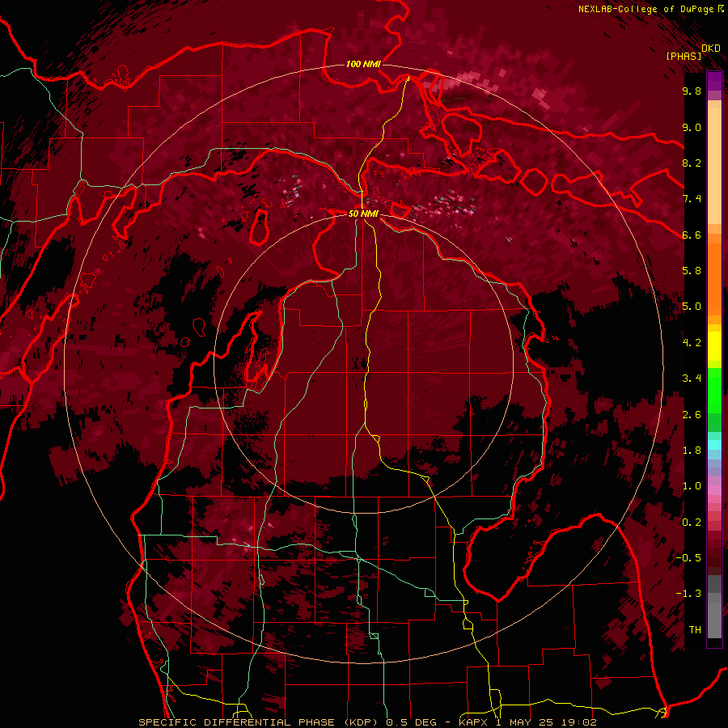Click the pink color band on the scale
This screenshot has width=728, height=728.
click(714, 490)
